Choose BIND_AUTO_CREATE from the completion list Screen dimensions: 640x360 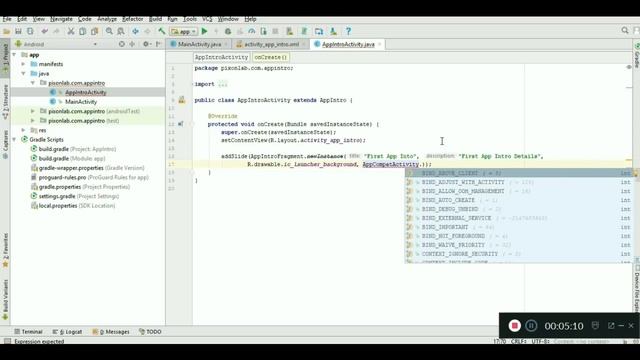(x=519, y=200)
